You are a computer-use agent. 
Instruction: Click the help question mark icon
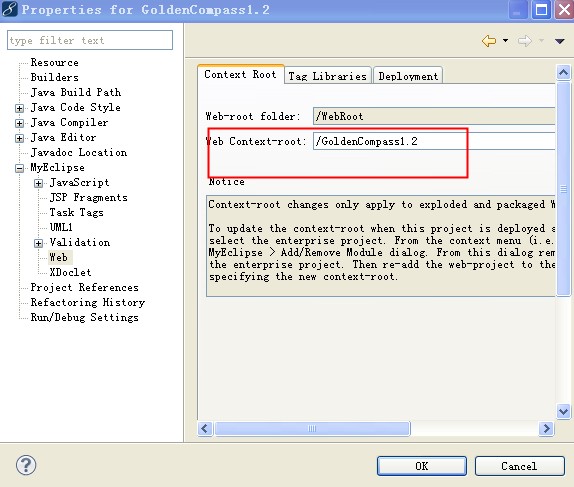point(26,465)
